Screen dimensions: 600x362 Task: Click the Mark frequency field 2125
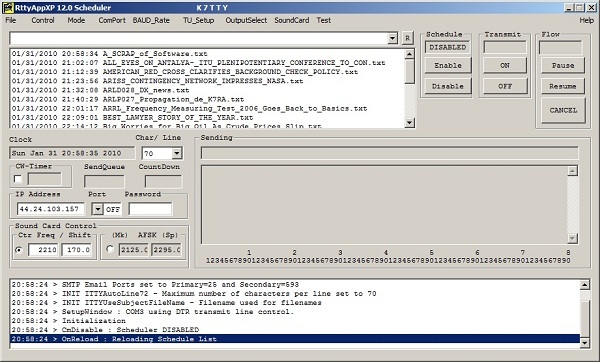click(x=134, y=250)
